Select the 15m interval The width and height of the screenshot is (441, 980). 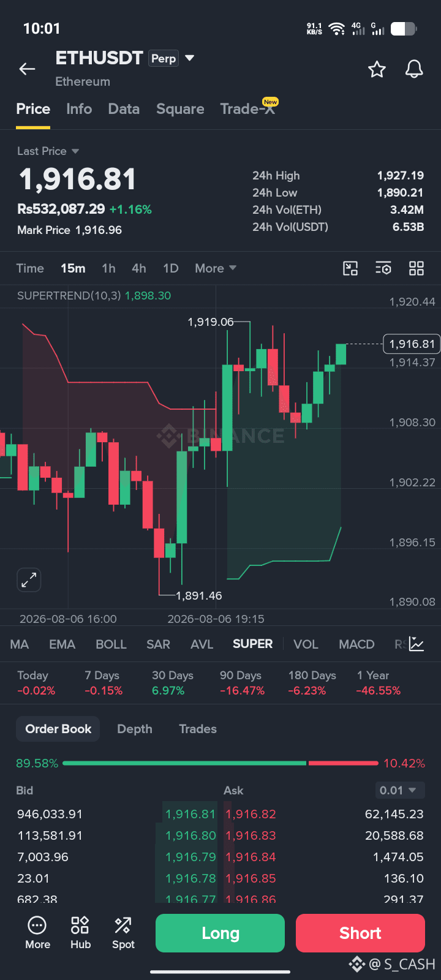click(x=73, y=268)
